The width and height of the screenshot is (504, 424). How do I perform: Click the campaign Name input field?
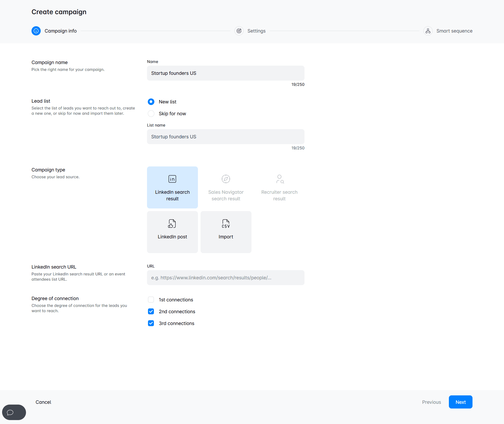click(226, 73)
